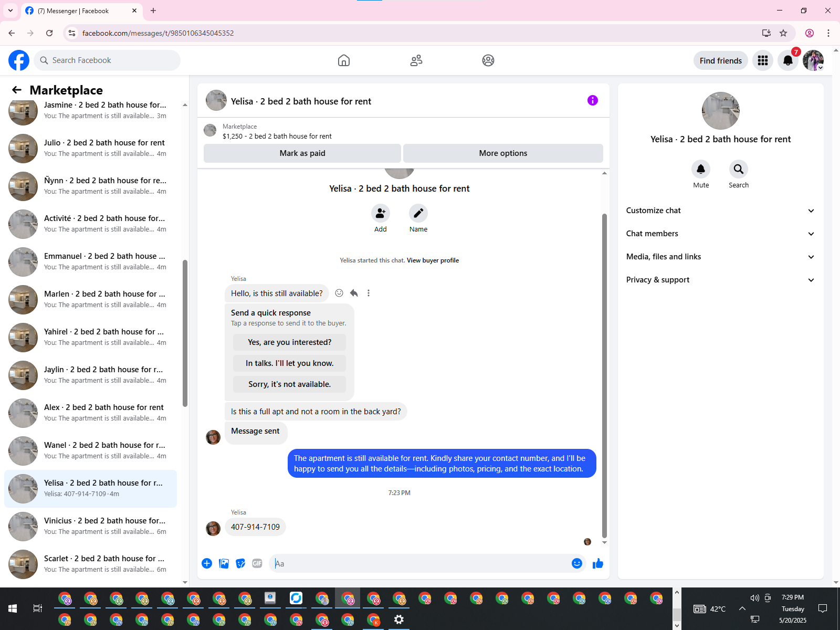This screenshot has height=630, width=840.
Task: Show hidden system tray icons
Action: (x=742, y=608)
